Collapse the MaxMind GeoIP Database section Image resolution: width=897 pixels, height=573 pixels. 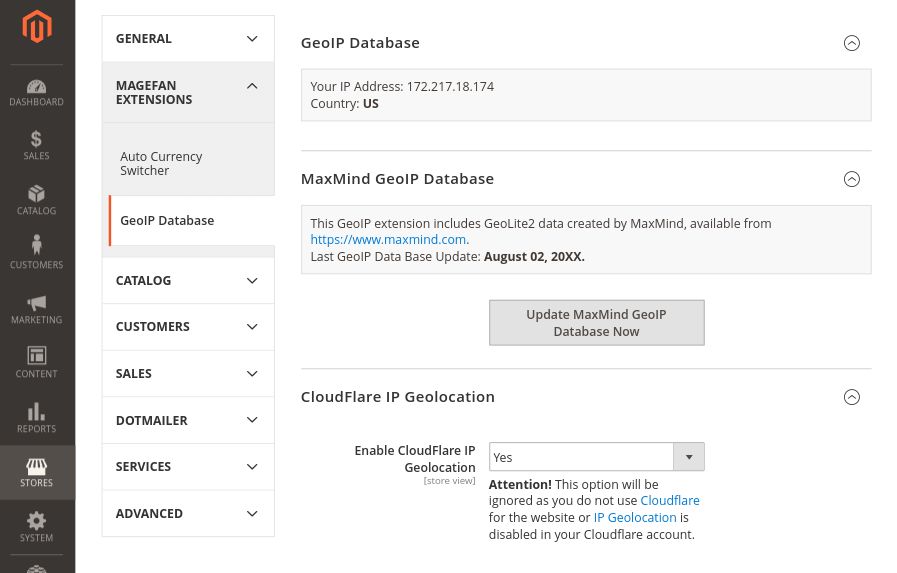(x=851, y=179)
